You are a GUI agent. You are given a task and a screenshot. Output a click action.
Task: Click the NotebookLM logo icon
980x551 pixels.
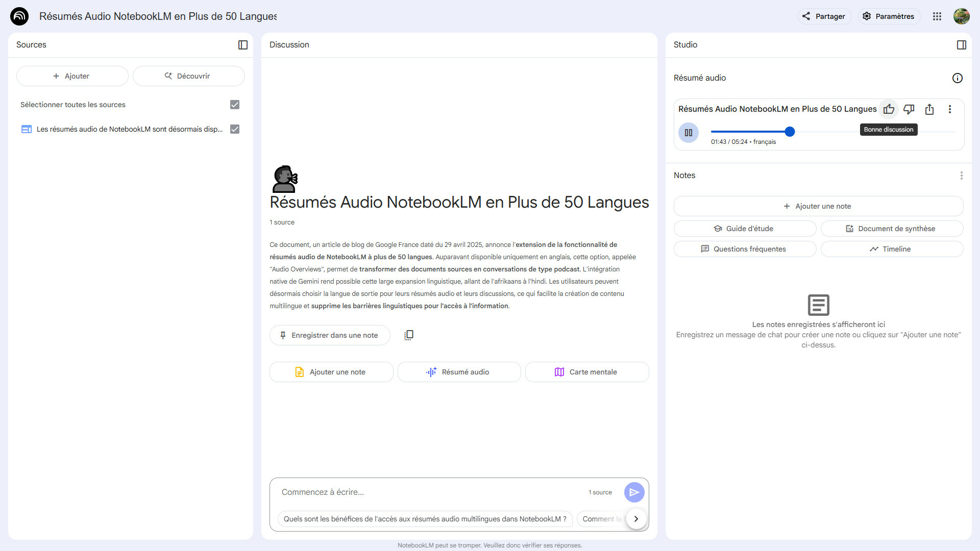coord(19,16)
